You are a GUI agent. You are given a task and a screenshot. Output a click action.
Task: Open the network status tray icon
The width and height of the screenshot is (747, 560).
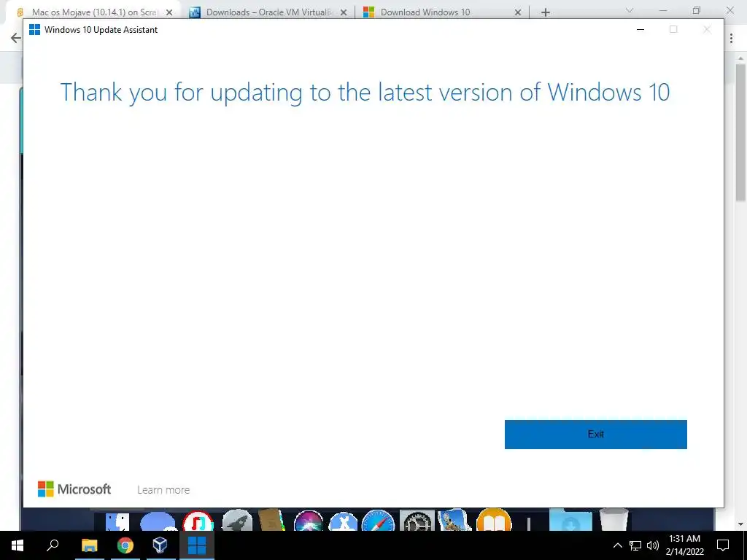pos(635,545)
